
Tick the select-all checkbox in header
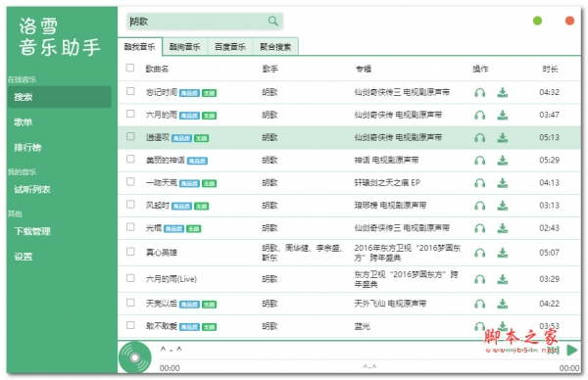(130, 68)
